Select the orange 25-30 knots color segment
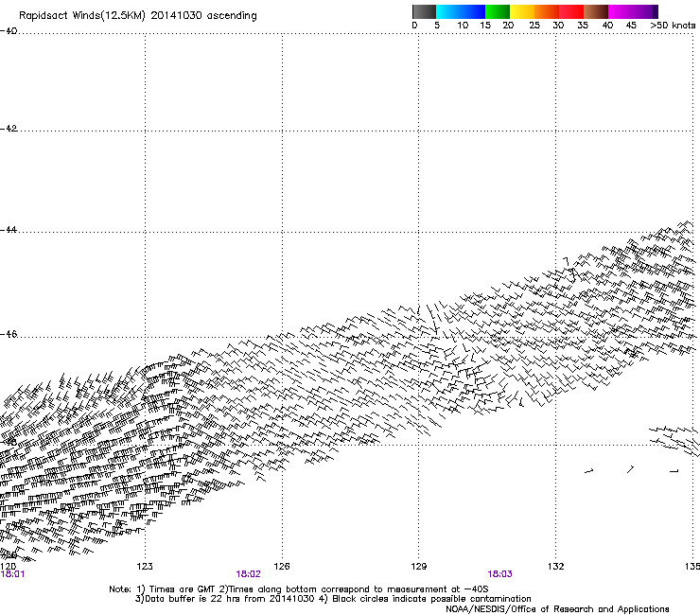 547,11
